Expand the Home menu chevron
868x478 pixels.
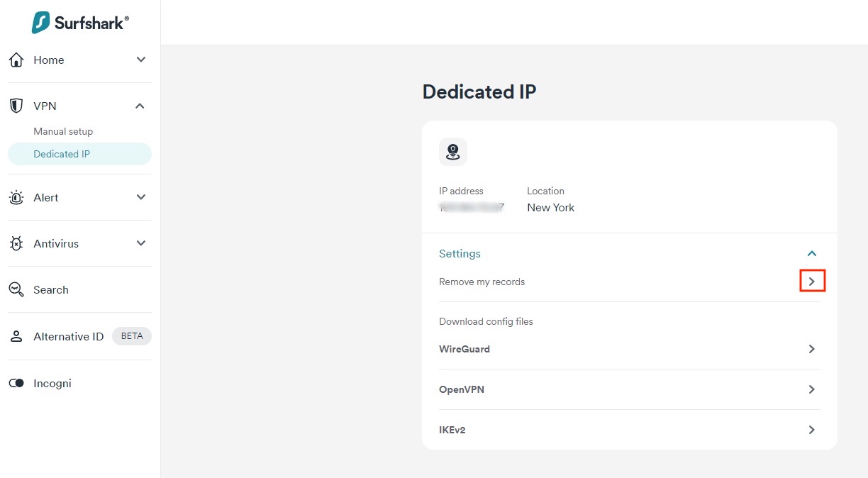[140, 60]
